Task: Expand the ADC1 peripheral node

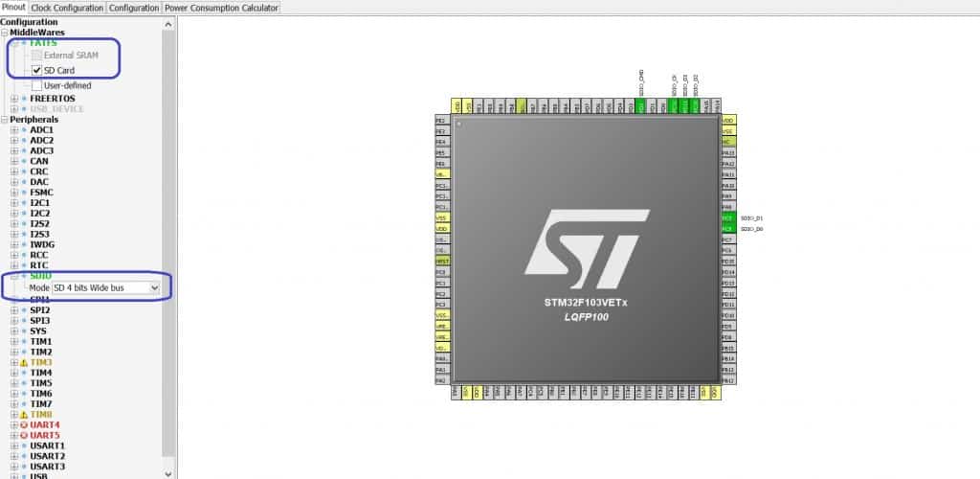Action: 13,129
